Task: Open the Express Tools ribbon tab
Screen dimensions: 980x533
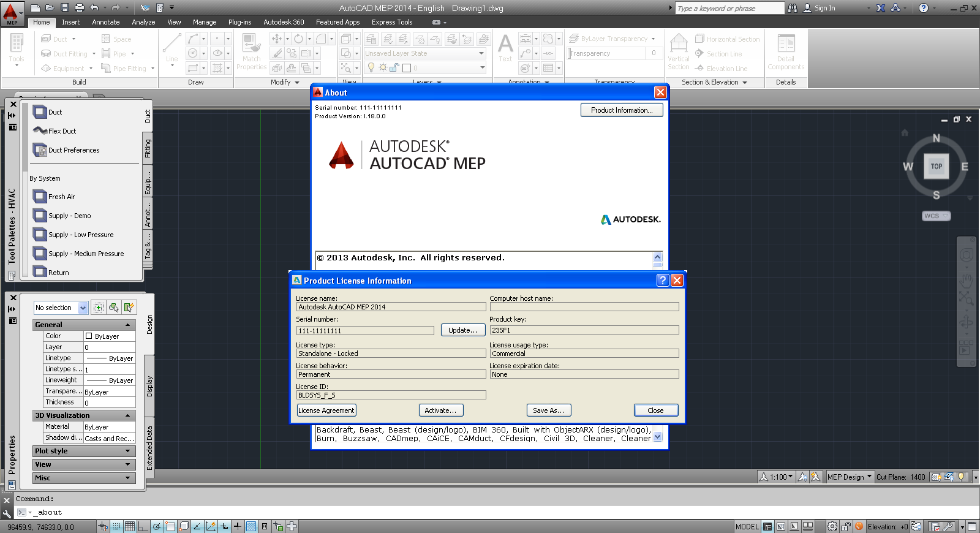Action: click(392, 22)
